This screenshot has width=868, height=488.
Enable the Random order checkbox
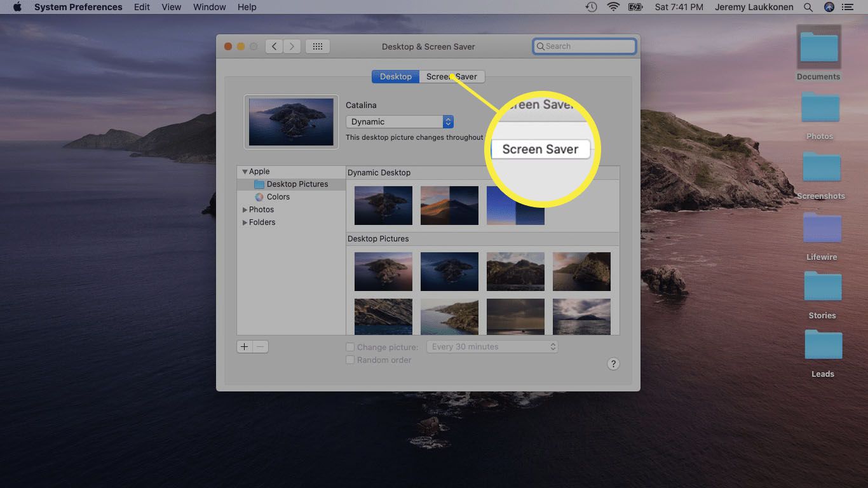[350, 360]
